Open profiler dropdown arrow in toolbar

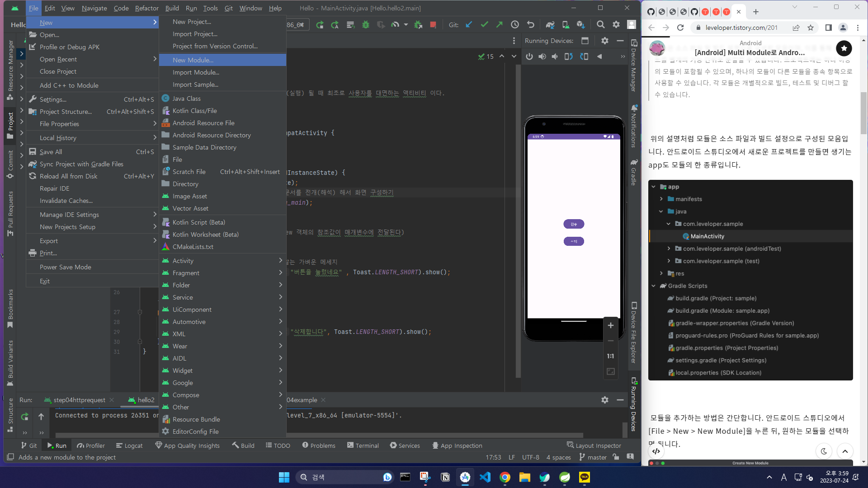click(x=406, y=25)
